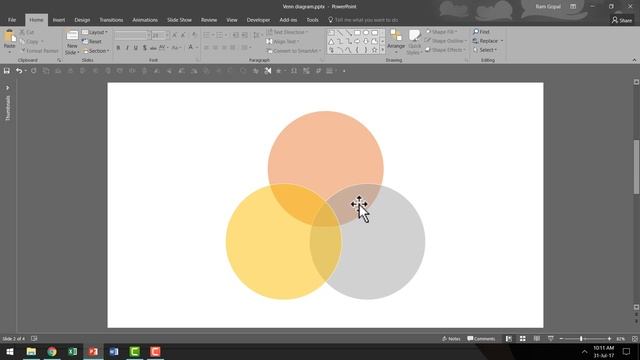Select the triangle shape in the shapes gallery

tap(331, 41)
